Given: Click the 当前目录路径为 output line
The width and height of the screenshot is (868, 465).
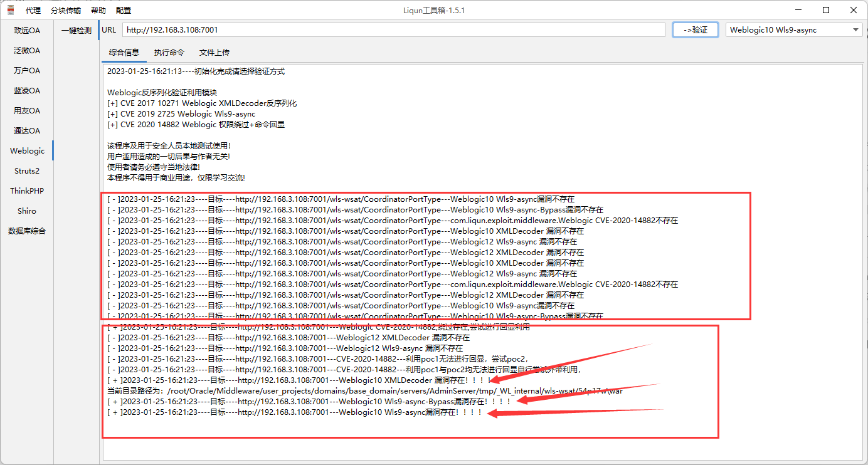Looking at the screenshot, I should click(x=365, y=391).
